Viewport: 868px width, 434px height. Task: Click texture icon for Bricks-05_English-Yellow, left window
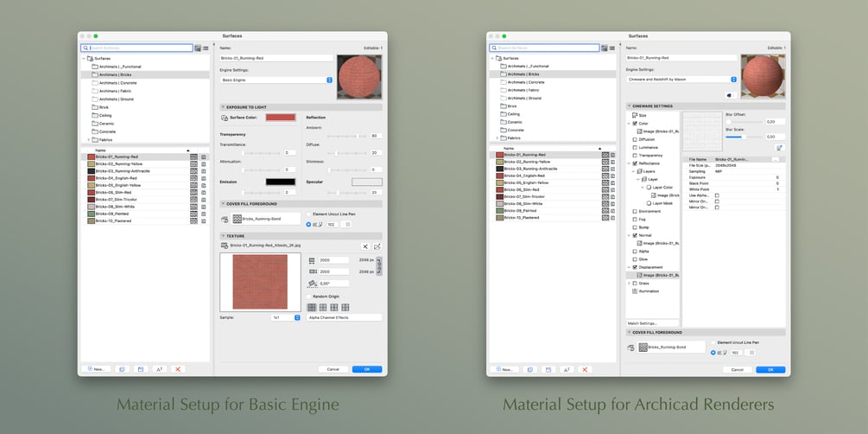[204, 185]
